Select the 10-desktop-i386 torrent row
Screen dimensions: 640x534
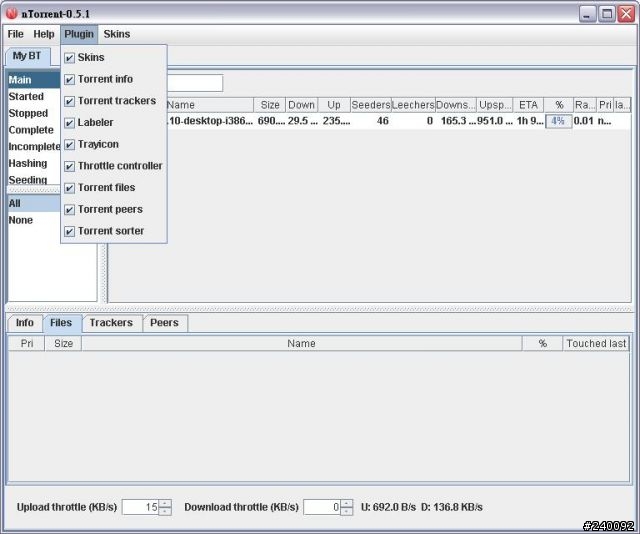click(398, 121)
